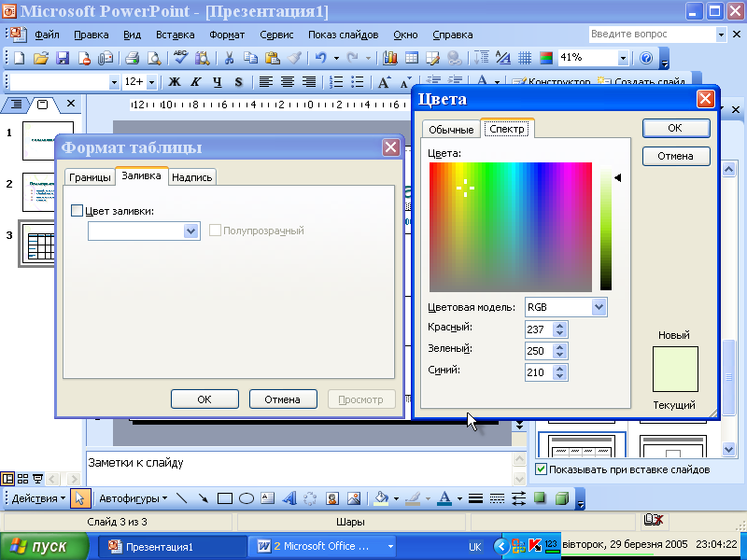747x560 pixels.
Task: Center align the text
Action: click(x=288, y=82)
